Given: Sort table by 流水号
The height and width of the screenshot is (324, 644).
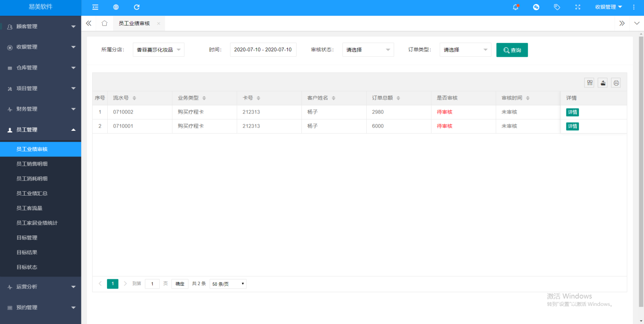Looking at the screenshot, I should coord(134,98).
